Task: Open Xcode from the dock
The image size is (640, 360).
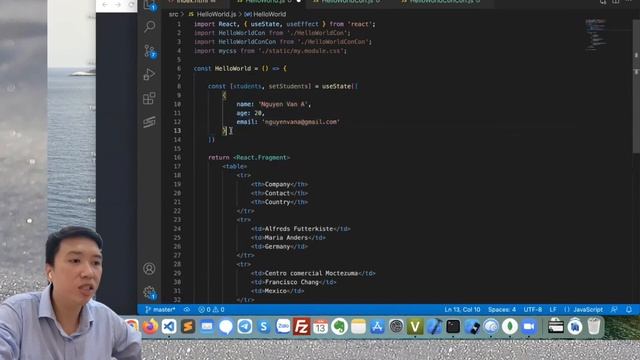Action: (x=434, y=327)
